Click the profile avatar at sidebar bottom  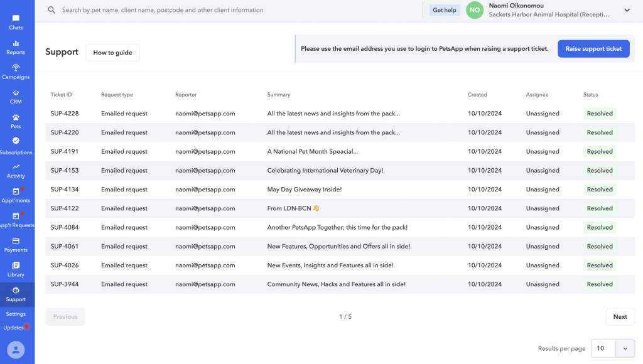pos(16,350)
